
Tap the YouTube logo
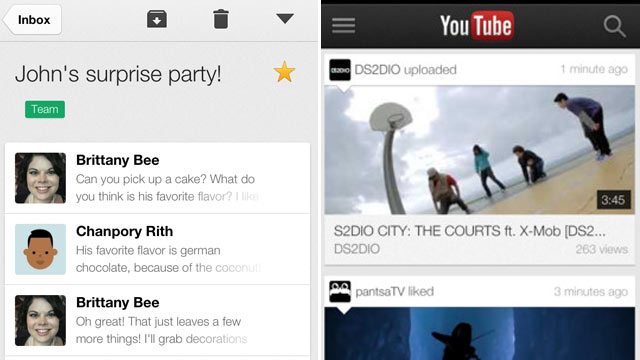477,26
